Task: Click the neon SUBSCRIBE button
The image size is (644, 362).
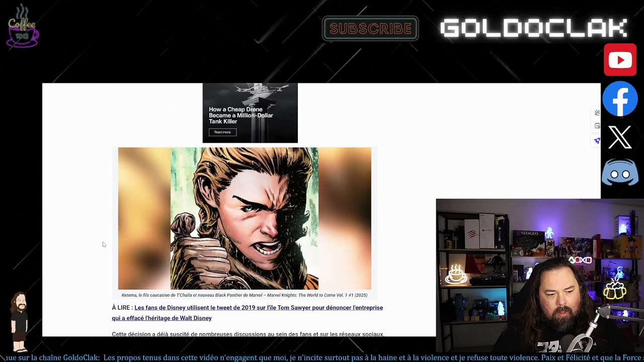Action: 370,29
